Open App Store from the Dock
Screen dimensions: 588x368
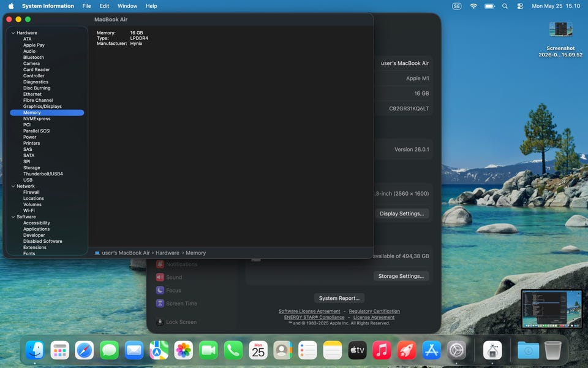pyautogui.click(x=431, y=350)
